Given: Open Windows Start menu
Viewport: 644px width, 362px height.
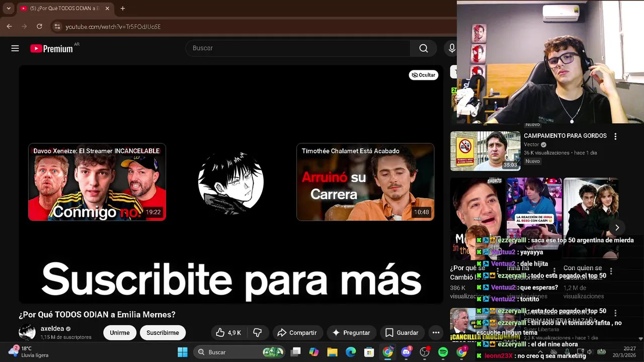Looking at the screenshot, I should point(183,352).
